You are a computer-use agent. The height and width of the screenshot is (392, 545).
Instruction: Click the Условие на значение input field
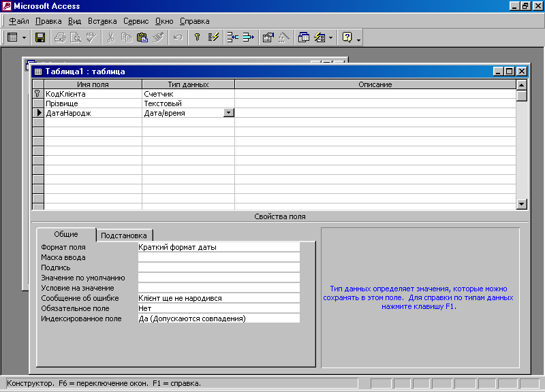219,288
